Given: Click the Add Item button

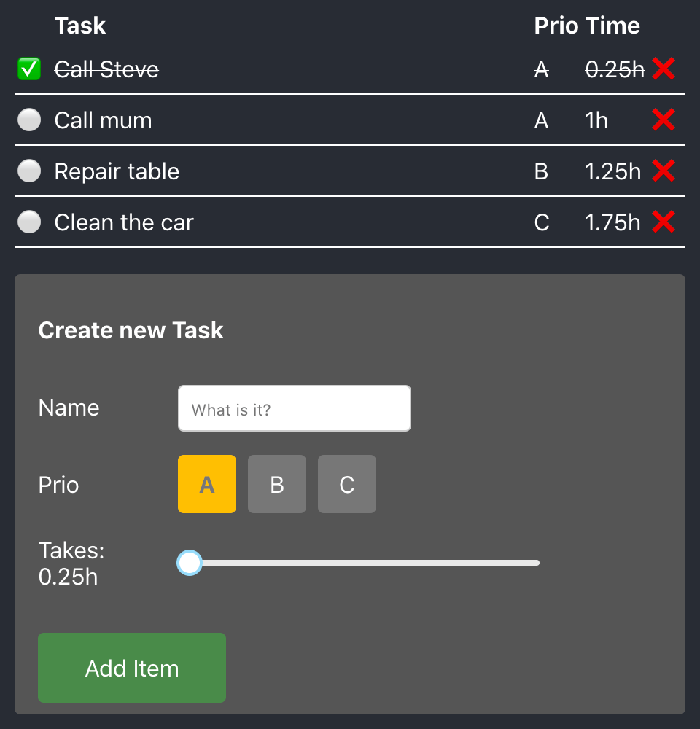Looking at the screenshot, I should tap(132, 668).
